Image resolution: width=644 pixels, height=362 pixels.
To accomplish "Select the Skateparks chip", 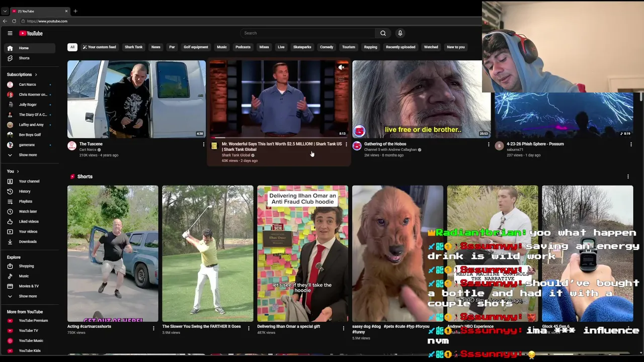I will click(x=302, y=47).
